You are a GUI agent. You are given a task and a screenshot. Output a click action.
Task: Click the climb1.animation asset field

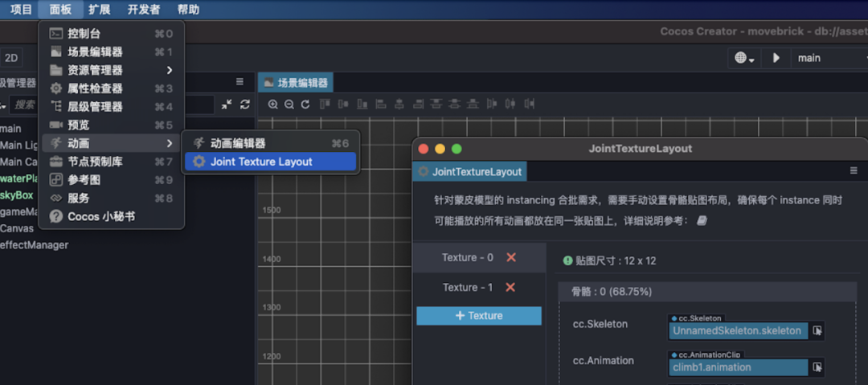(738, 367)
